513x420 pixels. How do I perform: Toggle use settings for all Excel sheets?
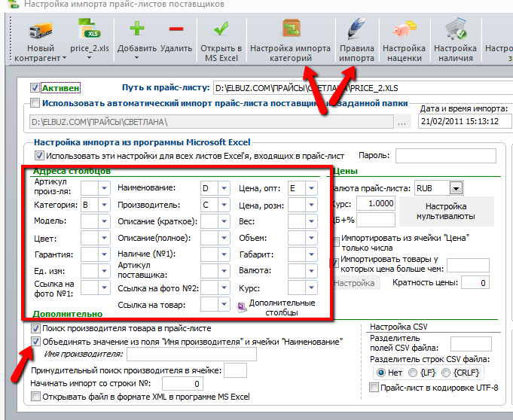pos(39,155)
